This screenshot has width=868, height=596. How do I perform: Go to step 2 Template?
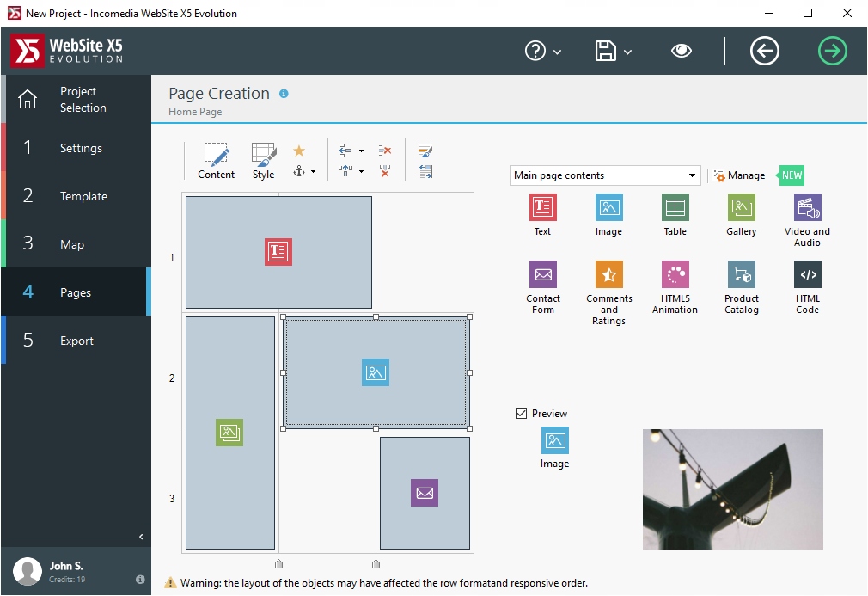click(76, 196)
